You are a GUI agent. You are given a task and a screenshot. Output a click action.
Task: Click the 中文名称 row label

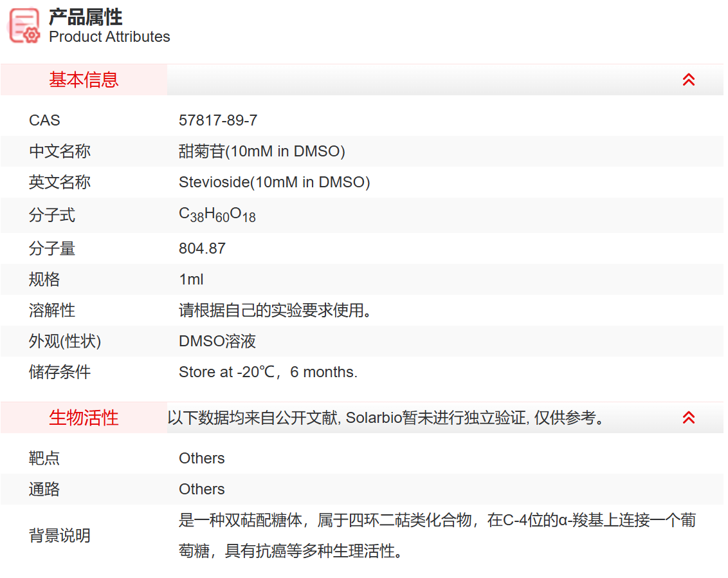tap(60, 151)
